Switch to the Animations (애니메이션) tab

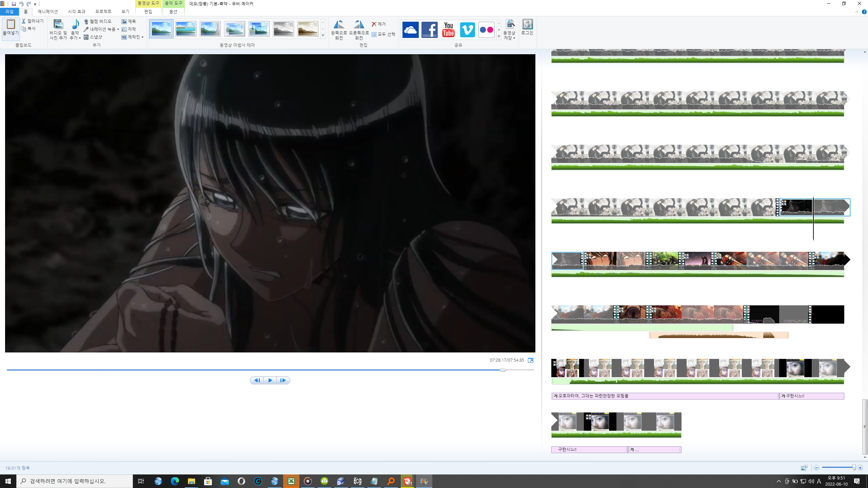click(x=48, y=12)
